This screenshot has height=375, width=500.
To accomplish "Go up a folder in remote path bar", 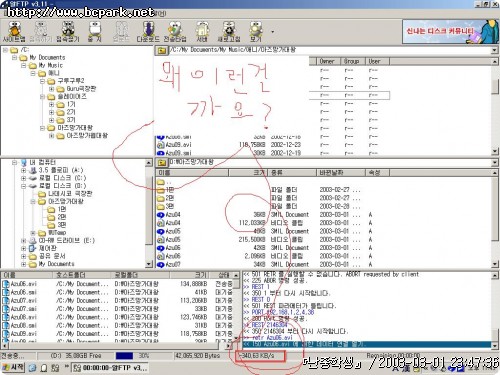I will click(x=162, y=51).
